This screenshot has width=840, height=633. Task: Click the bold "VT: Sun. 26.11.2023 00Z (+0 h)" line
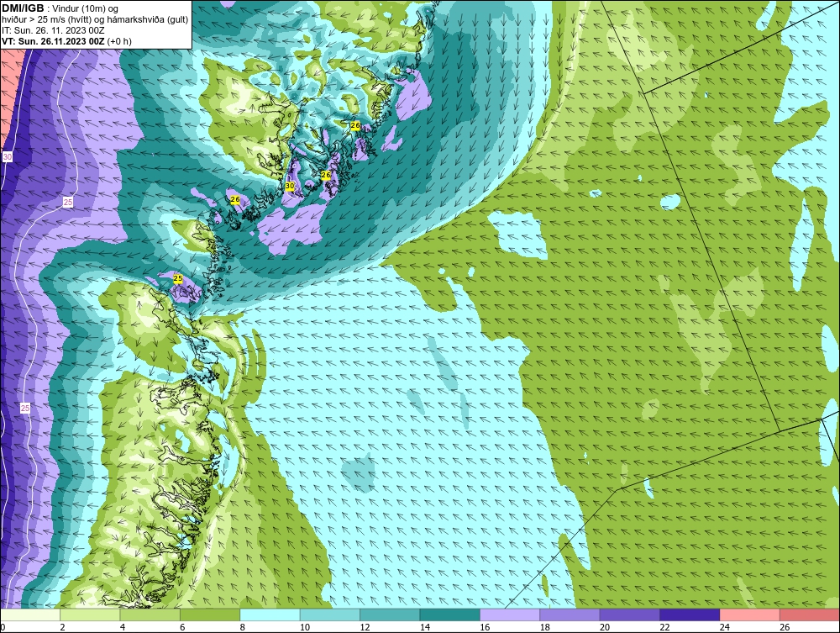(x=66, y=41)
